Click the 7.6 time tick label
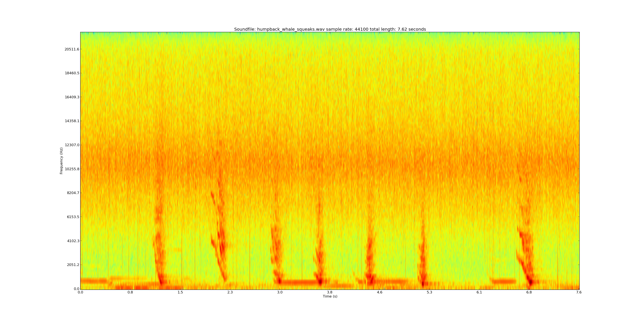This screenshot has height=322, width=644. (x=579, y=292)
